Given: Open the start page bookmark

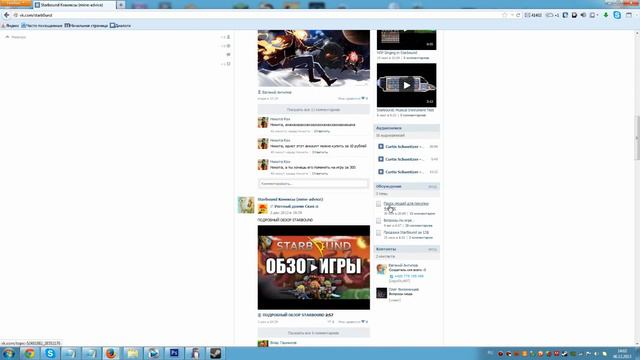Looking at the screenshot, I should pos(86,26).
